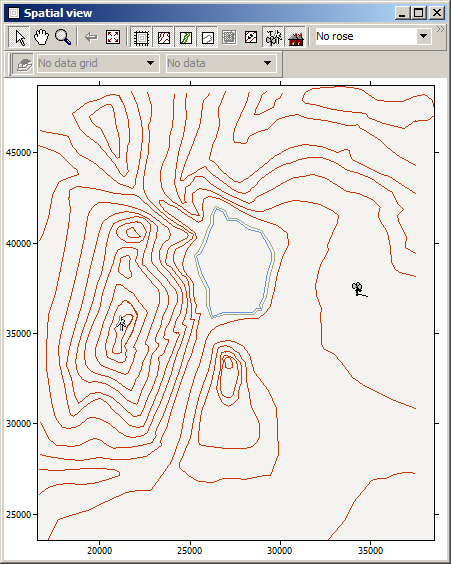451x564 pixels.
Task: Click the red zoom-to-full-extent icon
Action: tap(113, 37)
